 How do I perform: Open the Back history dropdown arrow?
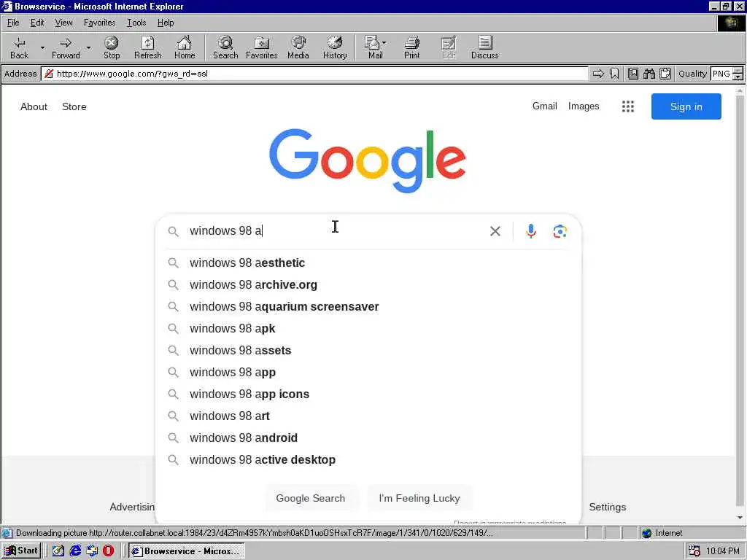coord(42,47)
